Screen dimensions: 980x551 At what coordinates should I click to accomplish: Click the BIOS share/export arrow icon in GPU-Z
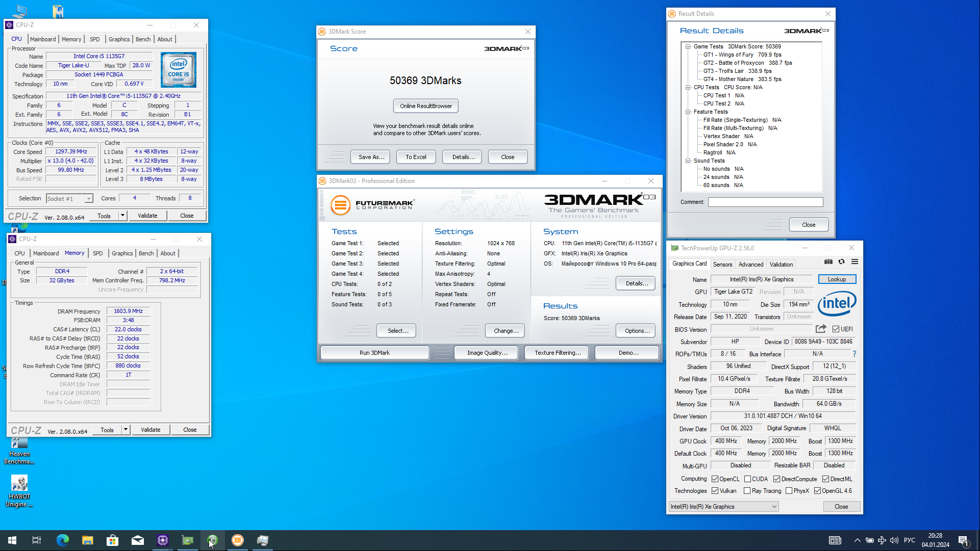[x=821, y=329]
